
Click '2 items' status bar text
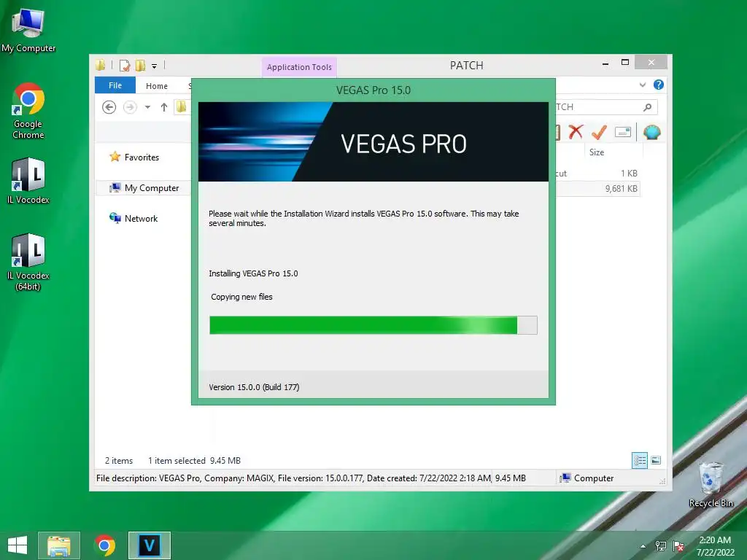coord(119,461)
